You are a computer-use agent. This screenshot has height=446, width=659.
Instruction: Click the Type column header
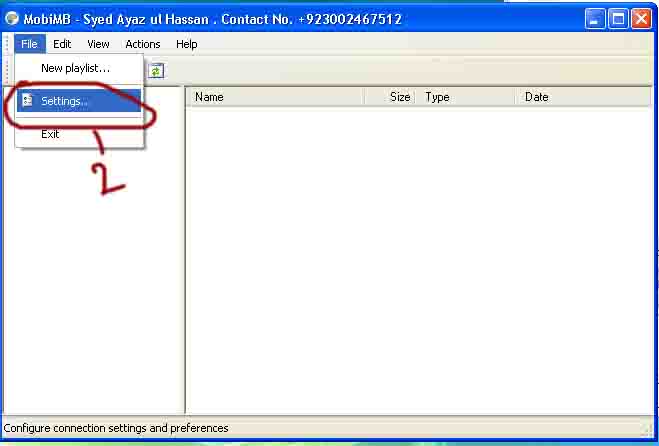[x=465, y=97]
